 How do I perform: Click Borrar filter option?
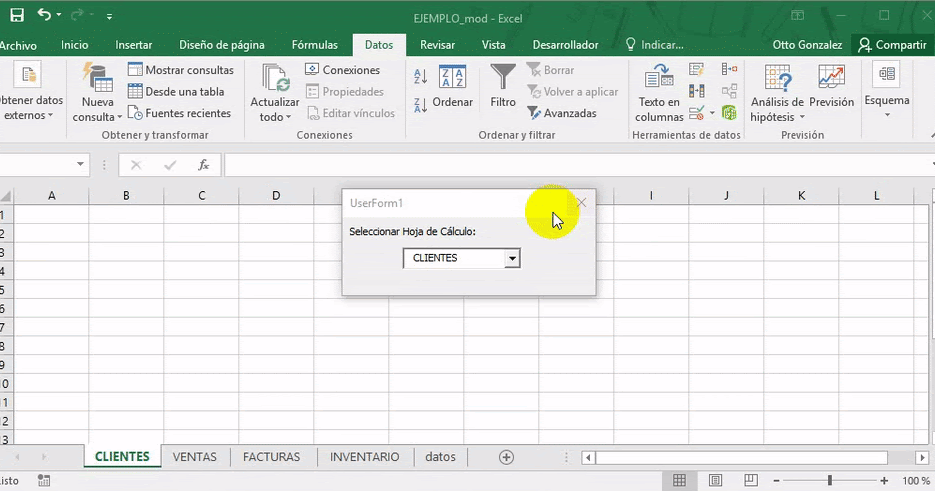[550, 70]
